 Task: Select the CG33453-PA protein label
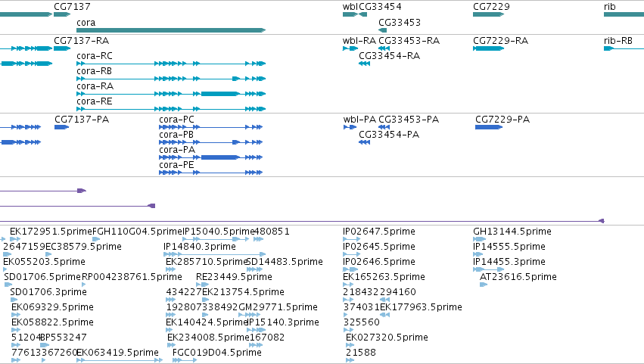click(409, 120)
